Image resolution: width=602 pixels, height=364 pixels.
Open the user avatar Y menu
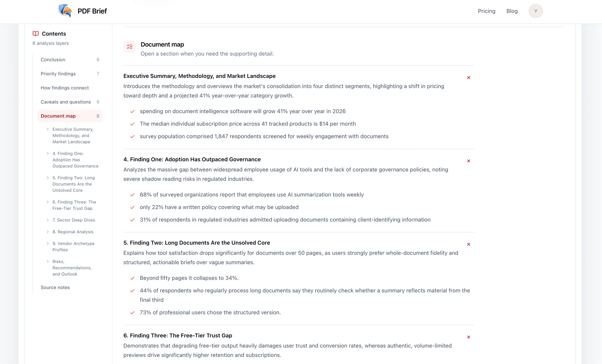pyautogui.click(x=535, y=11)
